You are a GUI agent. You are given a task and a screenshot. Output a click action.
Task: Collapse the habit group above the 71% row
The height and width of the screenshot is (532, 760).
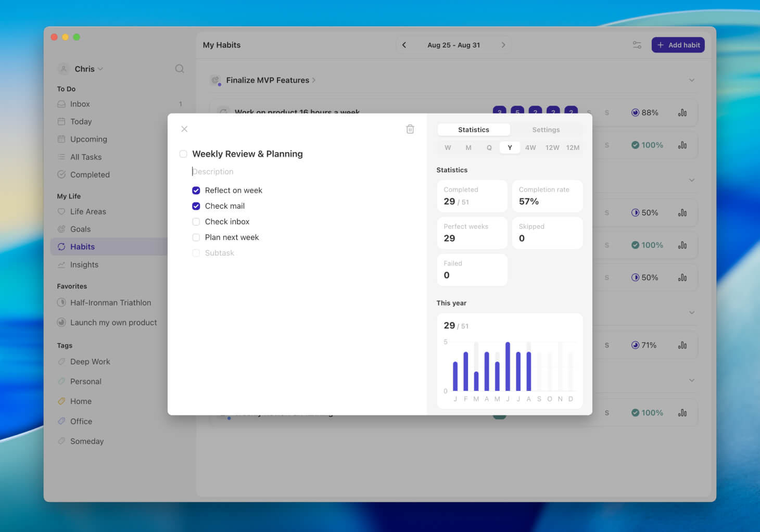(692, 313)
